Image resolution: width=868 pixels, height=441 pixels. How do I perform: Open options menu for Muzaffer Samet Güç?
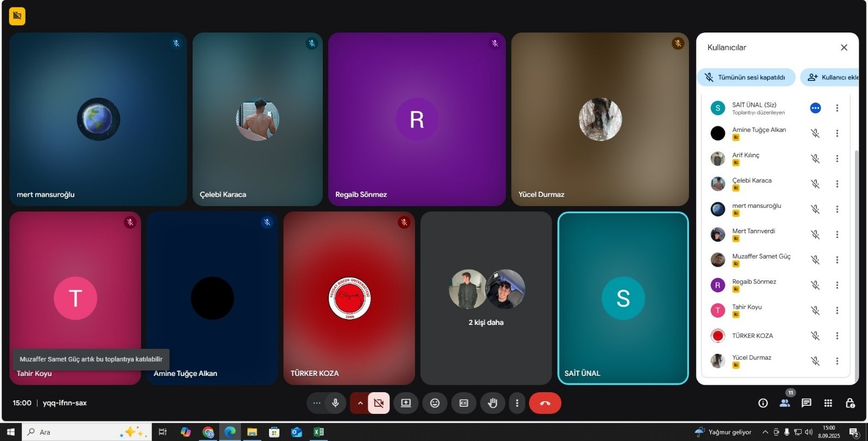point(837,260)
